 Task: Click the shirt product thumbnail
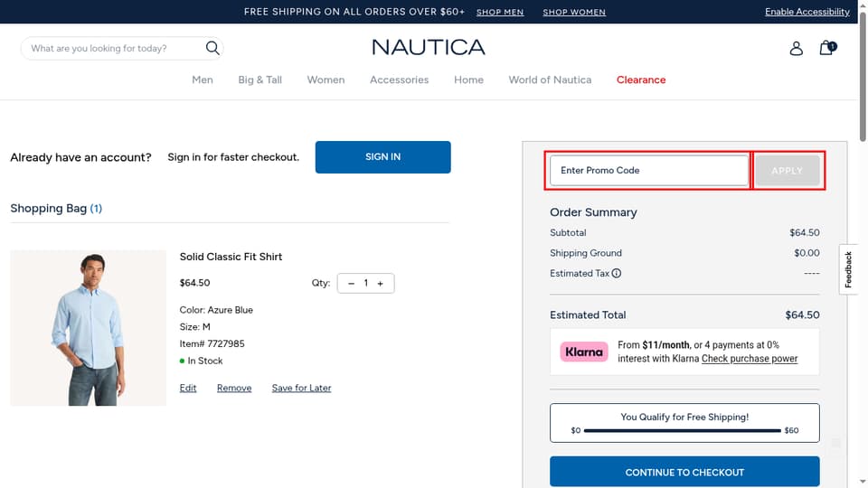coord(88,327)
